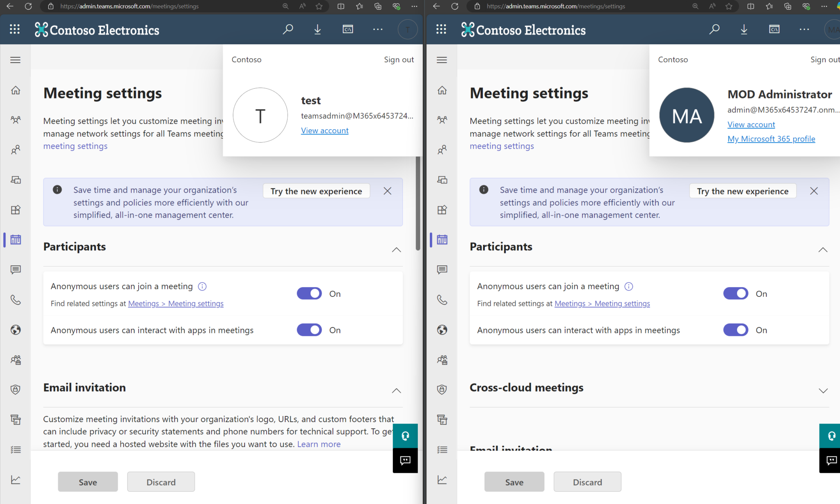
Task: Click the Analytics & reports chart icon
Action: (x=15, y=479)
